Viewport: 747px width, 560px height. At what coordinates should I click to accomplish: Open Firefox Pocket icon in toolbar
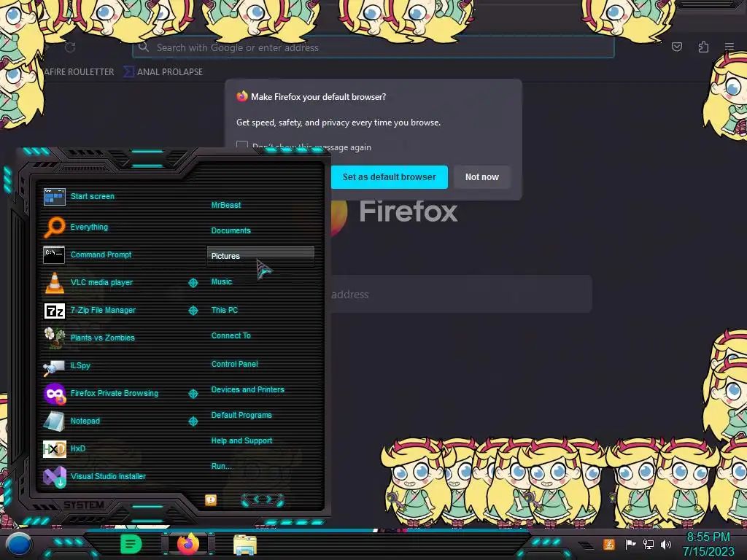point(676,47)
